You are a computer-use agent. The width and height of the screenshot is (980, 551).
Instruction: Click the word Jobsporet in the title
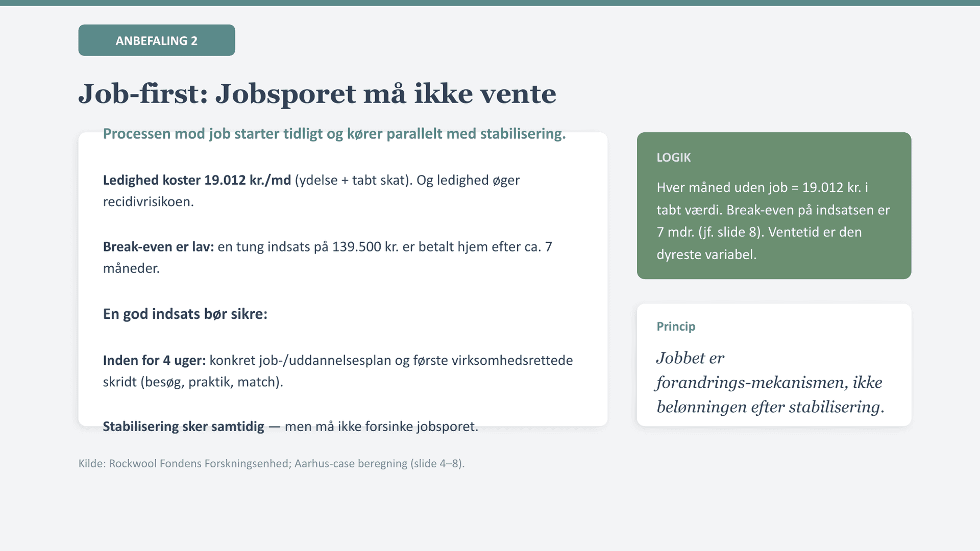coord(285,94)
